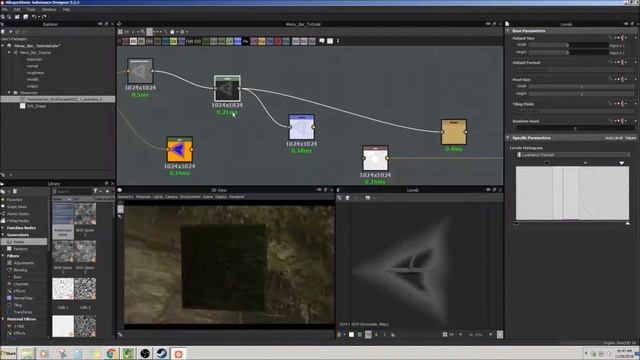Expand the Function Nodes library category

pyautogui.click(x=3, y=228)
